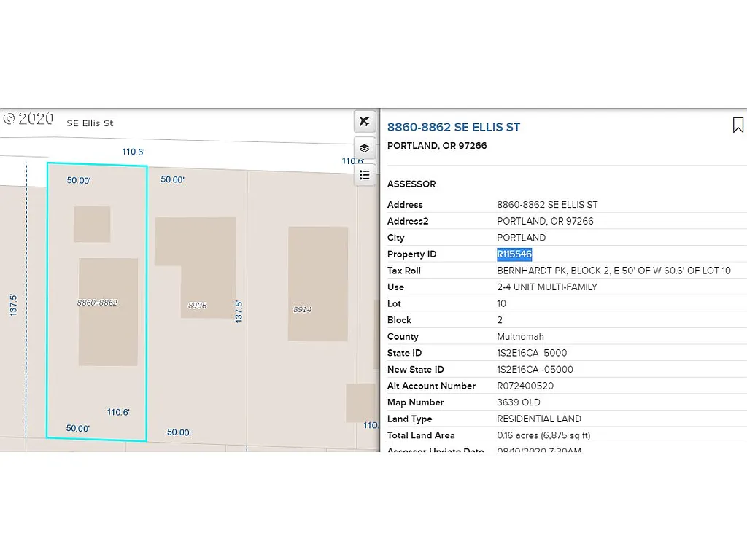Click the Tax Roll legal description text
The height and width of the screenshot is (560, 747).
tap(614, 271)
